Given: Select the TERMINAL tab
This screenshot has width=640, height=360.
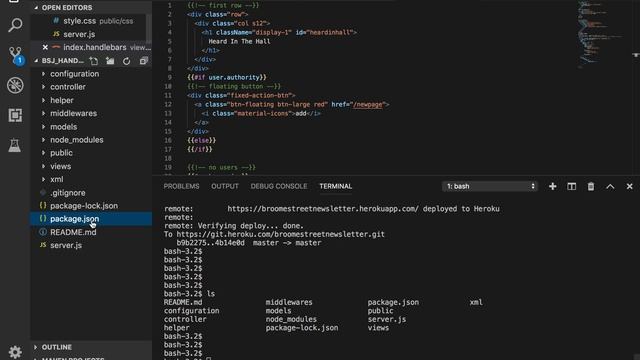Looking at the screenshot, I should pos(336,186).
